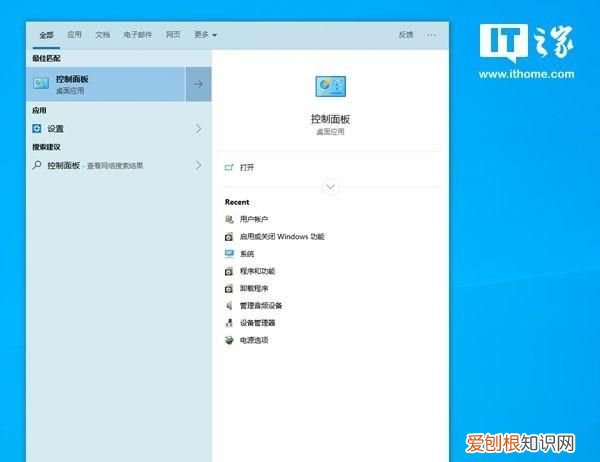Expand the 设置 app result chevron
This screenshot has height=462, width=600.
click(198, 129)
